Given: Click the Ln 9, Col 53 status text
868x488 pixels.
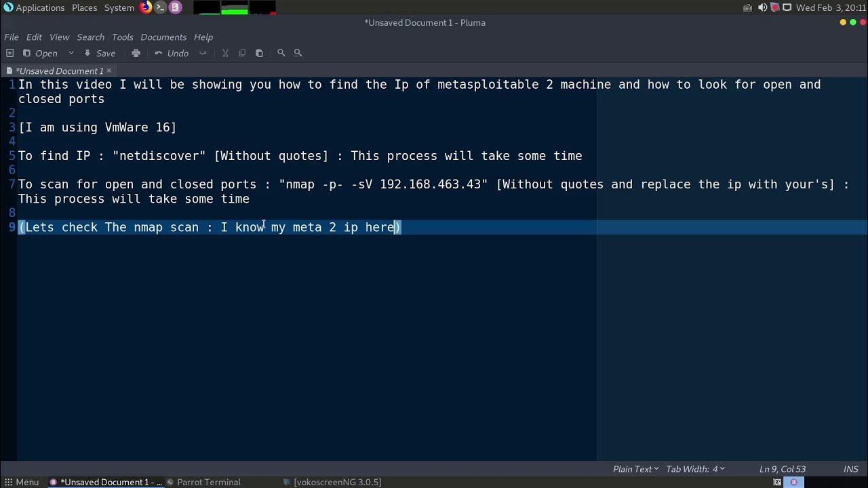Looking at the screenshot, I should click(x=782, y=468).
